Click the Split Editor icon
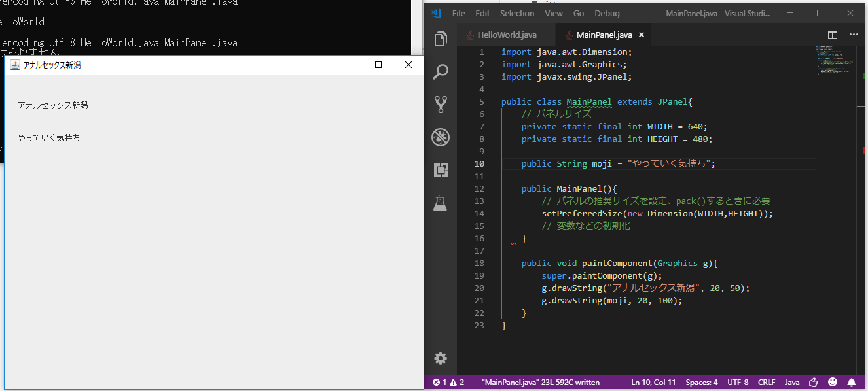 (832, 35)
